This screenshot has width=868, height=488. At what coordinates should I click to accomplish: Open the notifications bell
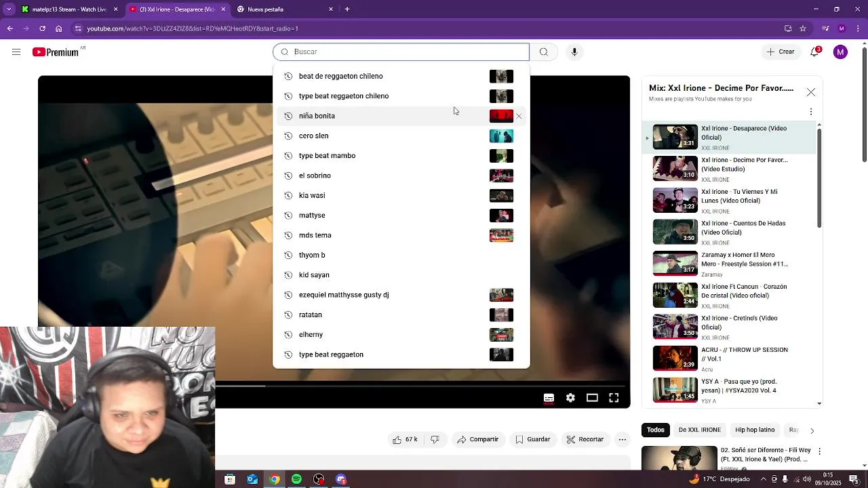[x=816, y=52]
